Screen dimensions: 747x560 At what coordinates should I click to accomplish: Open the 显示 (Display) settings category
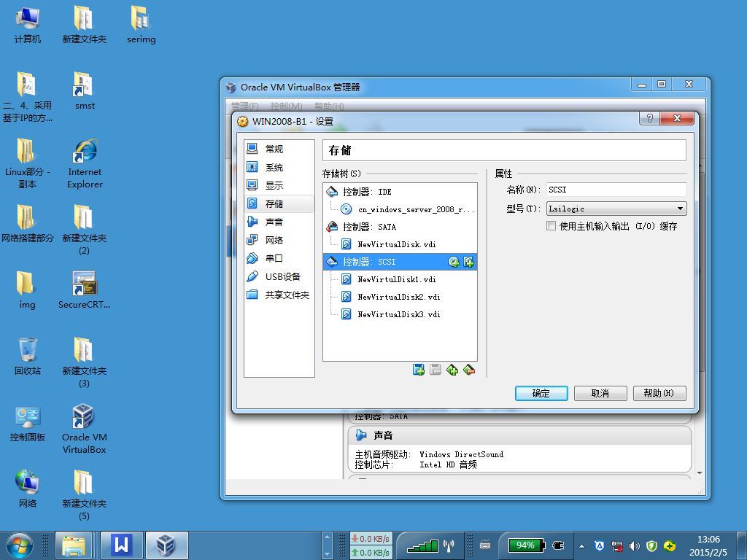(279, 185)
